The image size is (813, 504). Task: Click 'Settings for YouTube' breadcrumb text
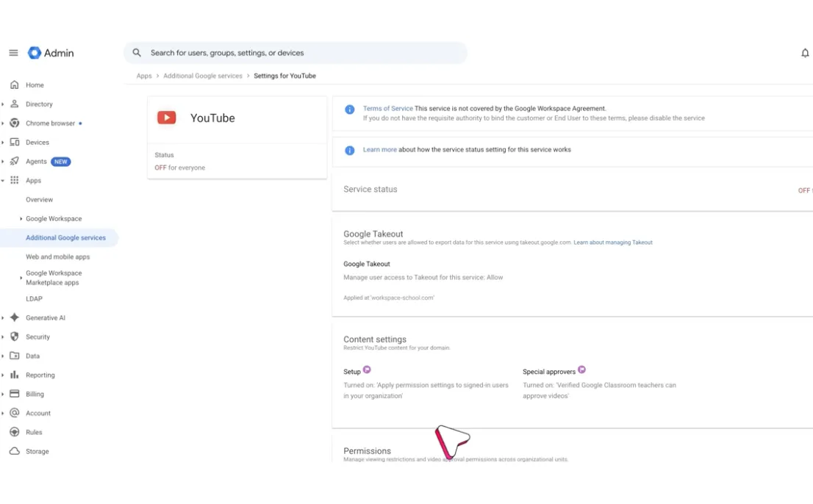pyautogui.click(x=284, y=76)
